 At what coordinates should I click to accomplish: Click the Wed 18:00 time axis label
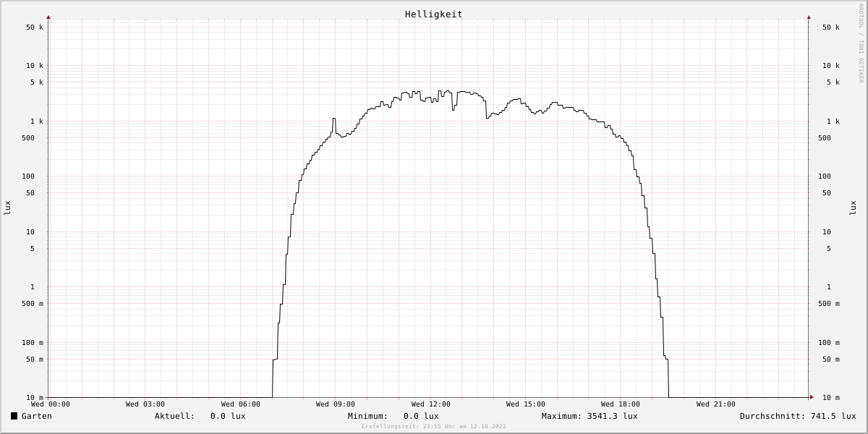(x=621, y=404)
